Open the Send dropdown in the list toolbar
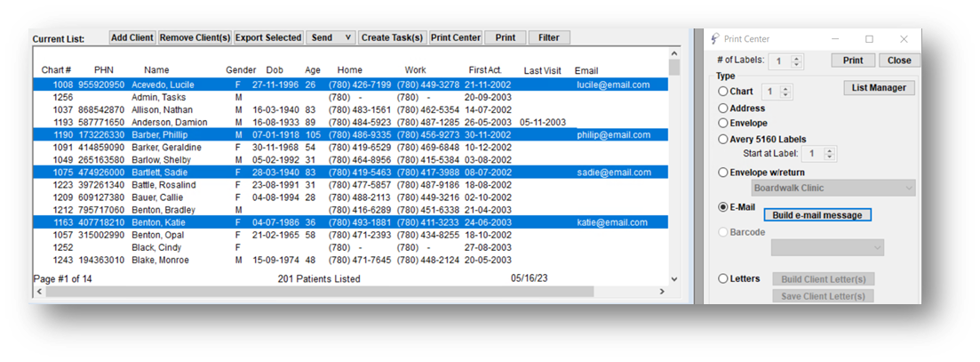The width and height of the screenshot is (980, 362). [x=330, y=37]
